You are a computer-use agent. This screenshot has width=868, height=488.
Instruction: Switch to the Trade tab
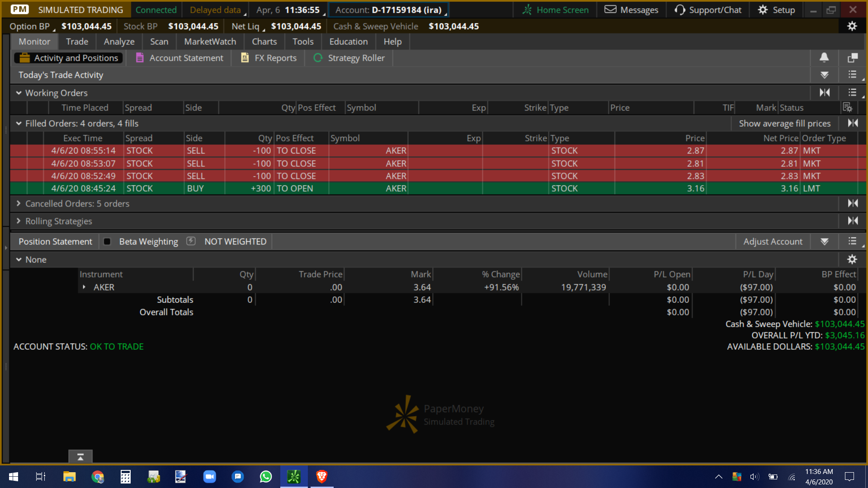77,42
